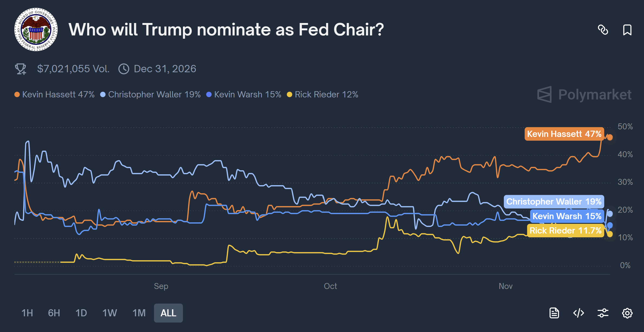Click the Federal Reserve seal logo
644x332 pixels.
coord(36,29)
